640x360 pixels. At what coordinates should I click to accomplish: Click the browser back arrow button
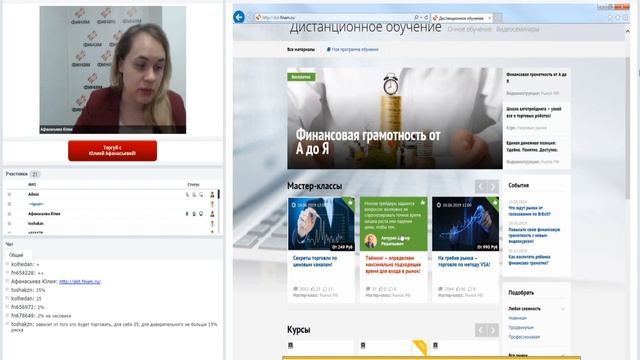pos(239,17)
